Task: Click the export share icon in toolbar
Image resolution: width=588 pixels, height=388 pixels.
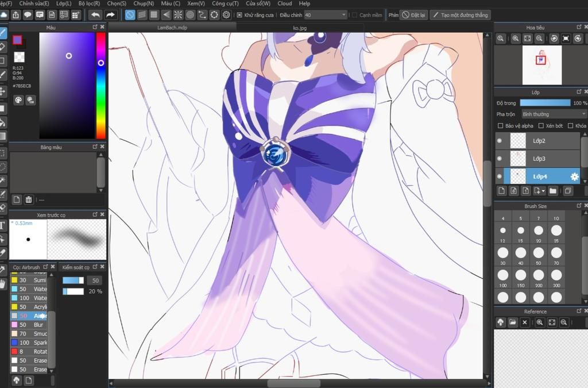Action: click(16, 15)
